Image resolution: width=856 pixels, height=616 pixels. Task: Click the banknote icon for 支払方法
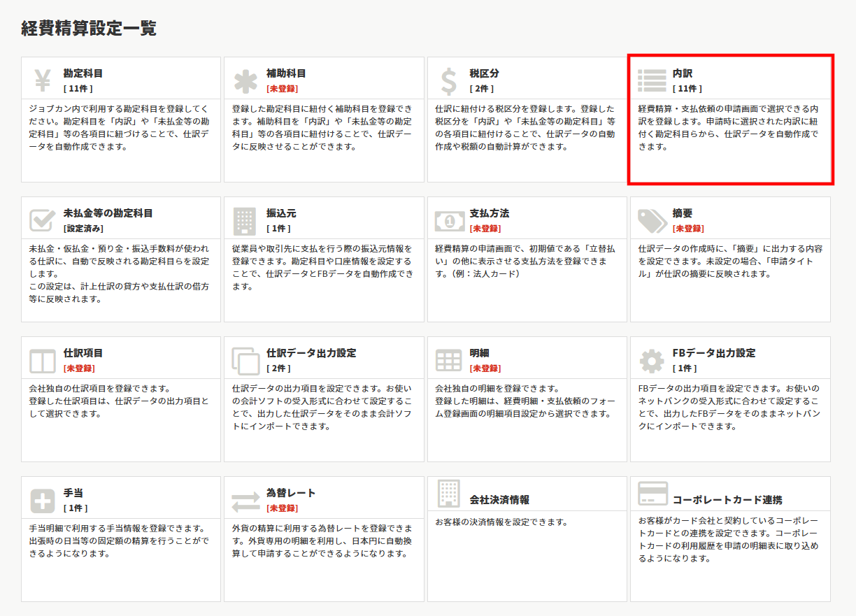448,221
